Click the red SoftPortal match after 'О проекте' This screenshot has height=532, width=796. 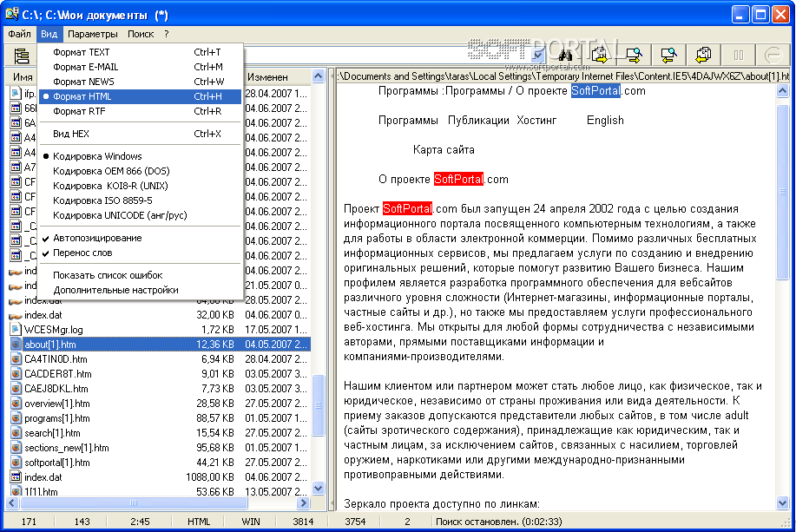click(458, 179)
